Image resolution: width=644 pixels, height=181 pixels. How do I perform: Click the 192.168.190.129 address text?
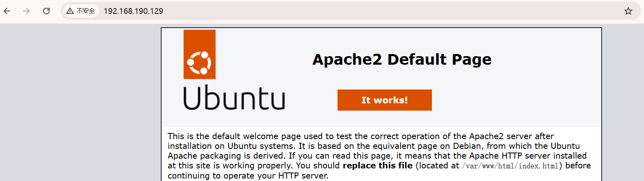click(x=134, y=11)
